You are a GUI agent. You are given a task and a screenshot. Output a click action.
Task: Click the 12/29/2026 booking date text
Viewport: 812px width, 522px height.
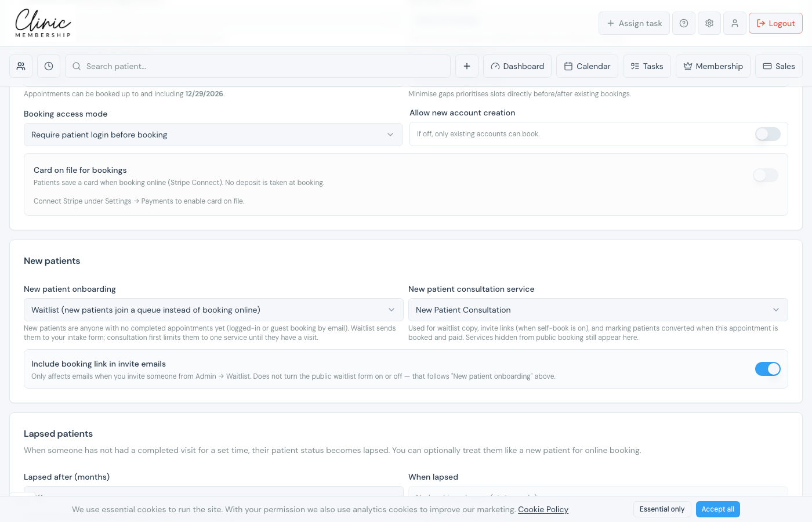(x=204, y=94)
